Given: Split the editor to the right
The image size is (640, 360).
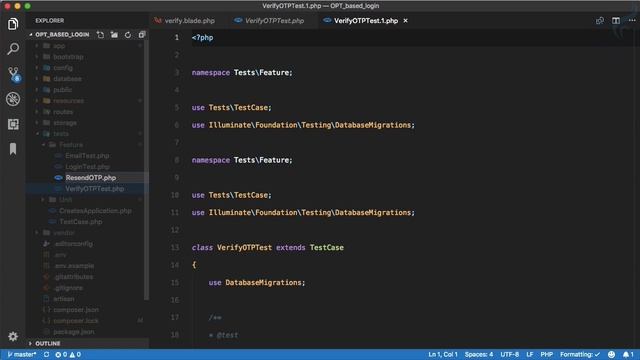Looking at the screenshot, I should click(x=616, y=20).
